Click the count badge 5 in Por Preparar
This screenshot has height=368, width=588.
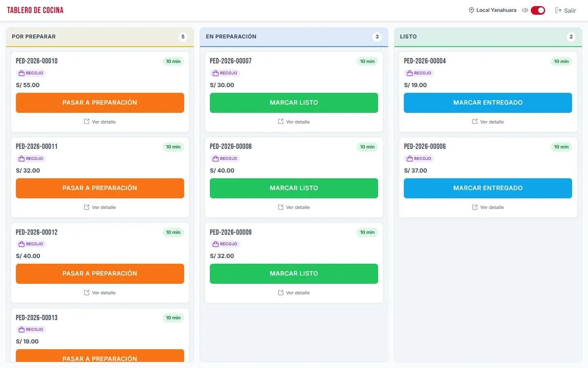[183, 37]
